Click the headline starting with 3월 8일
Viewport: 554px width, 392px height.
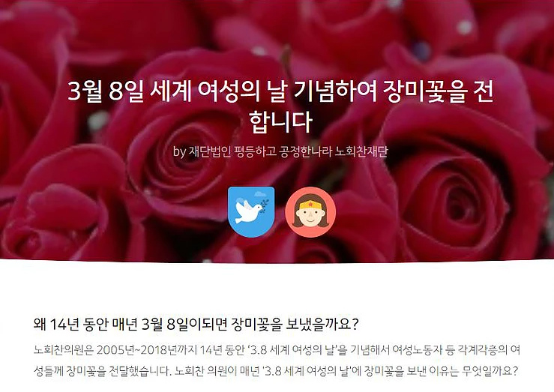point(280,106)
